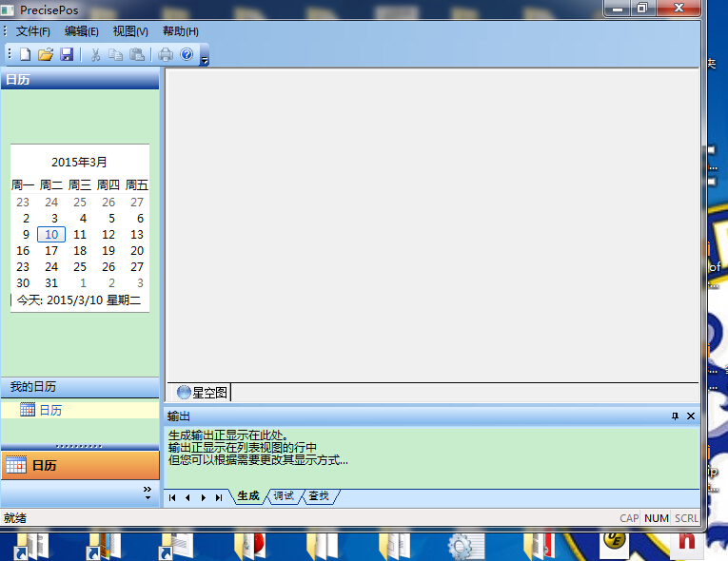Open the gear settings desktop icon
Screen dimensions: 728x561
tap(466, 546)
